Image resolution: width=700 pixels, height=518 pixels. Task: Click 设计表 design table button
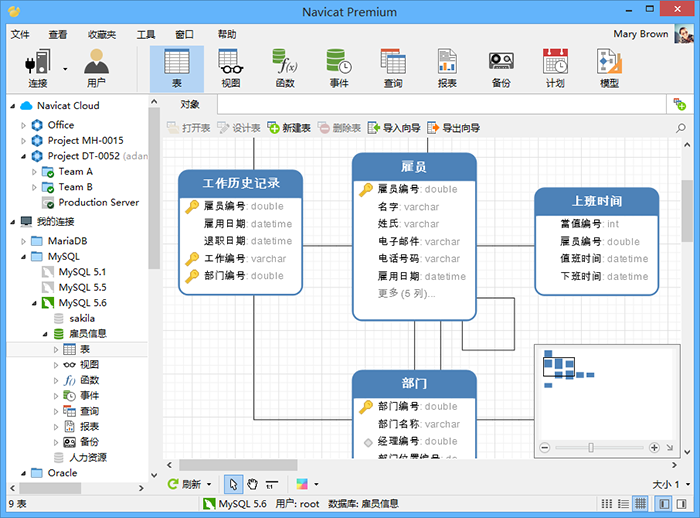click(239, 128)
